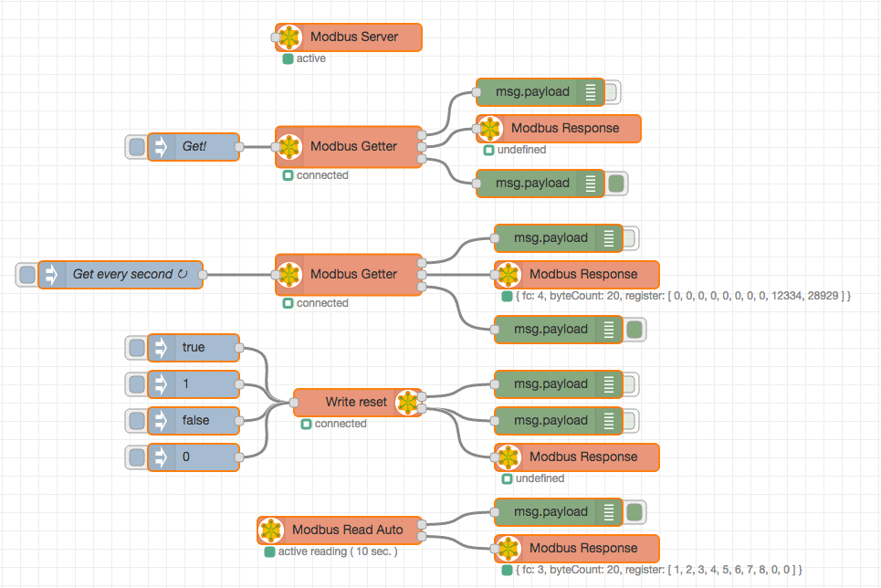The image size is (881, 588).
Task: Click icon of Modbus Getter wired to Get every second
Action: [289, 275]
